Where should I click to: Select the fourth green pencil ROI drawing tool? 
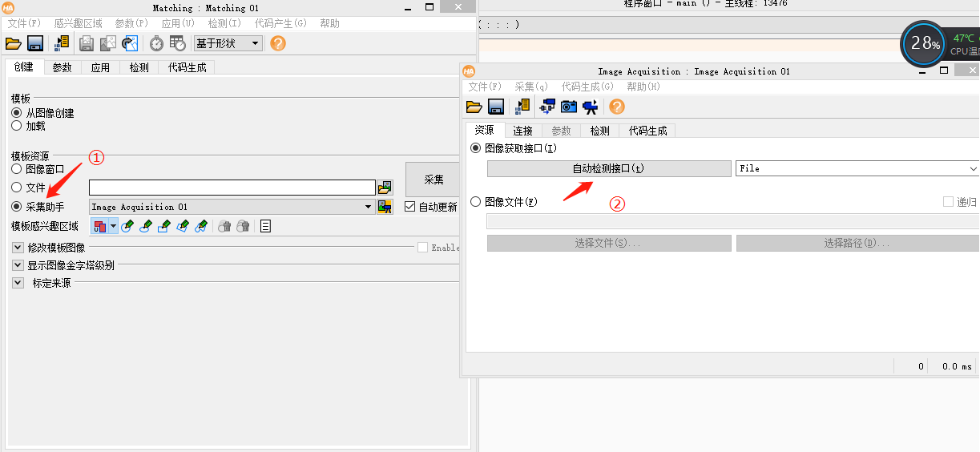click(x=183, y=226)
